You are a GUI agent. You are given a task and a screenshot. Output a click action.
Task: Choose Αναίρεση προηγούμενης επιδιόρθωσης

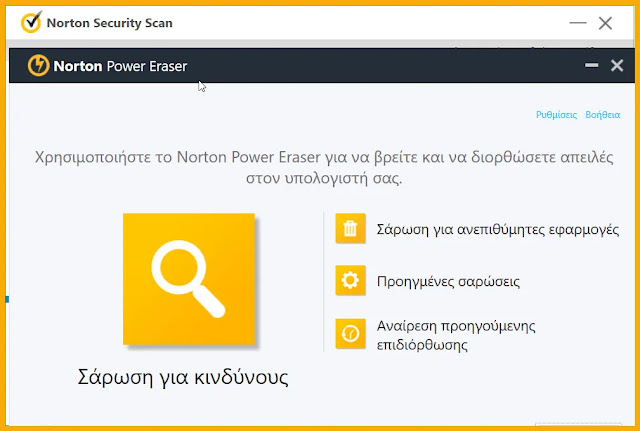pos(456,335)
